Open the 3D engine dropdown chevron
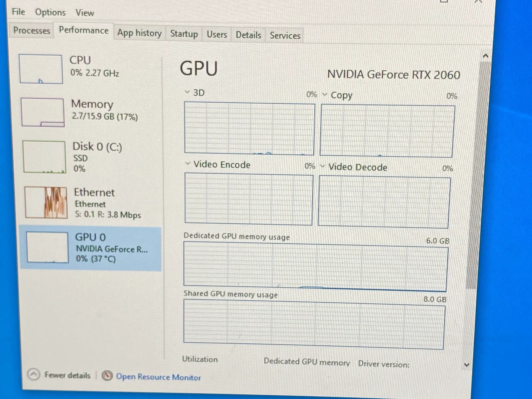The height and width of the screenshot is (399, 532). click(187, 92)
